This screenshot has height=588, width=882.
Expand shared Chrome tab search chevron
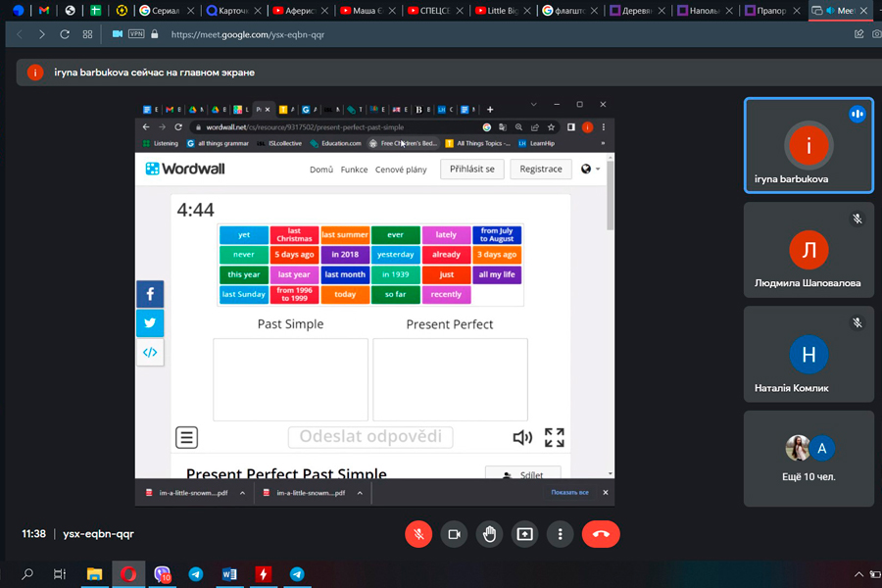tap(534, 104)
